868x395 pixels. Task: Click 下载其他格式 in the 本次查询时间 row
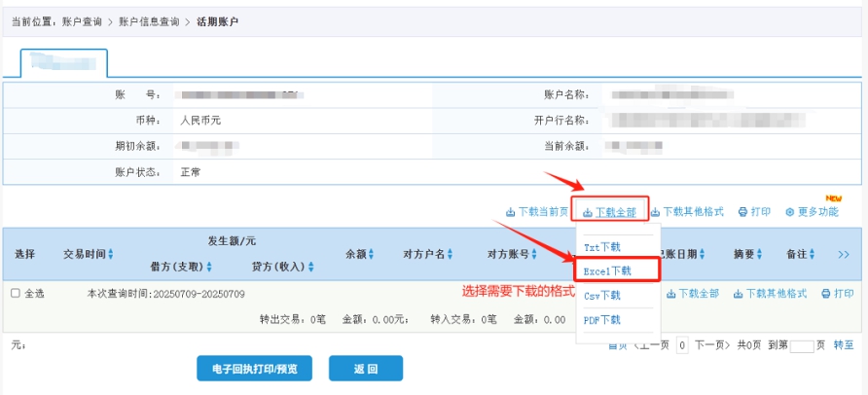770,294
